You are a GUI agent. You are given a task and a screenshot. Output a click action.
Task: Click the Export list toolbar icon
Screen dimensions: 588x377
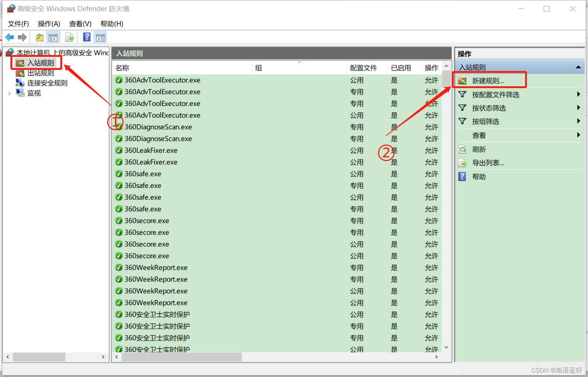pos(70,37)
